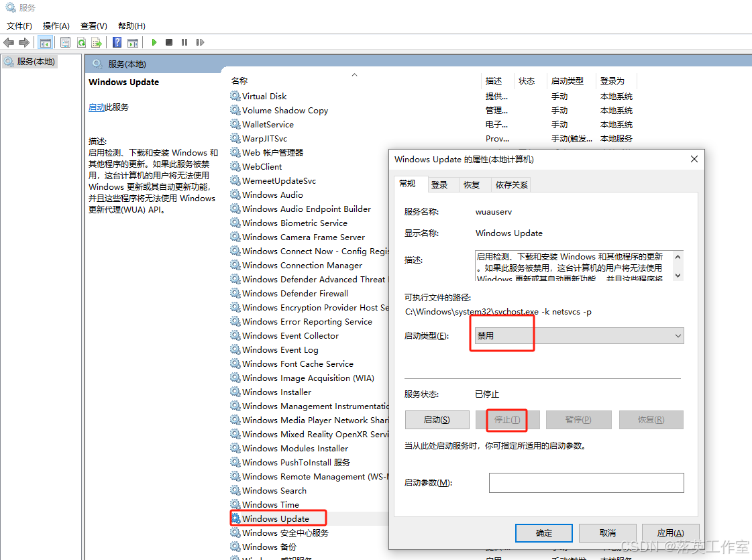Click the 启动参数(M) input field
Screen dimensions: 752x560
586,483
